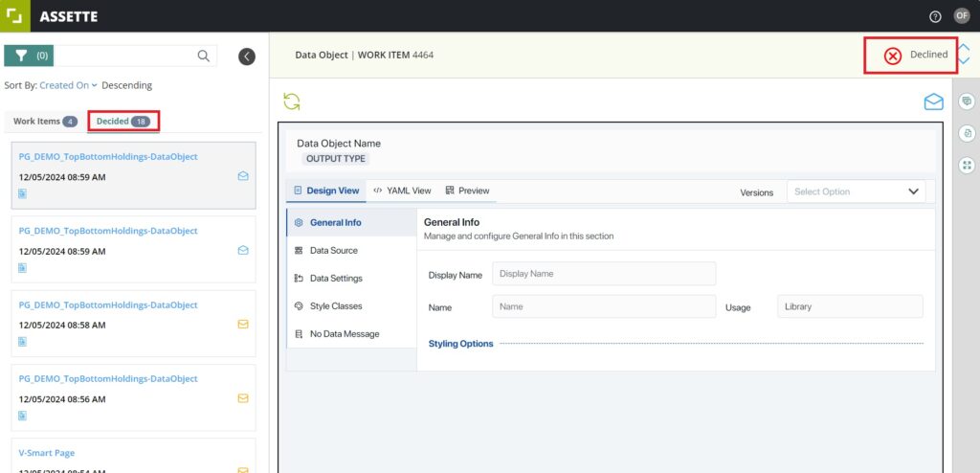Image resolution: width=980 pixels, height=473 pixels.
Task: Click the OUTPUT TYPE badge
Action: [336, 159]
